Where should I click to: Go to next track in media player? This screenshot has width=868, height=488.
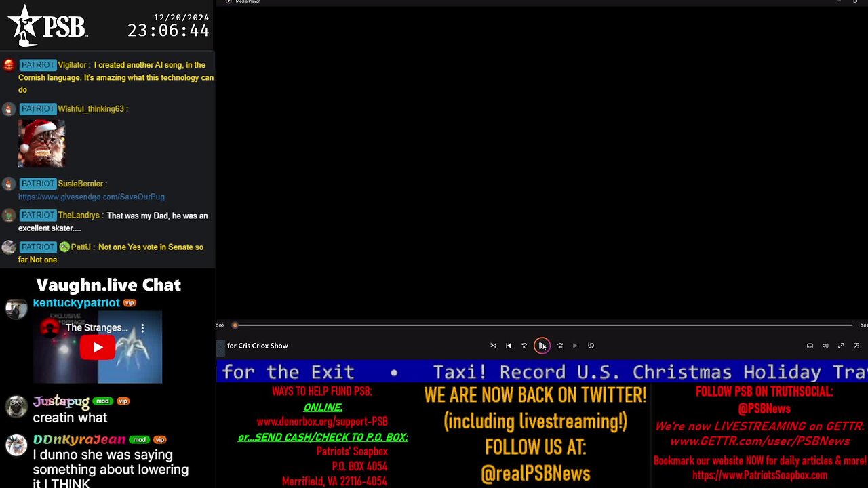pos(575,346)
